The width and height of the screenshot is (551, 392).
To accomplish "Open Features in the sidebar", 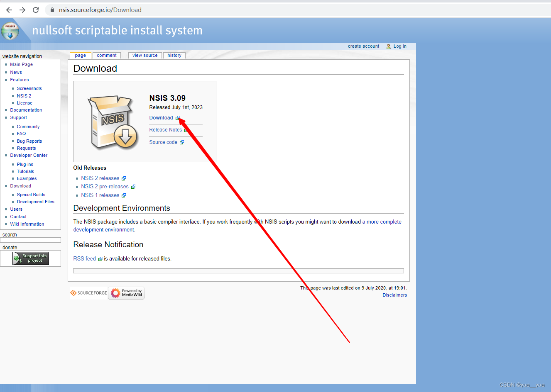I will click(x=20, y=80).
